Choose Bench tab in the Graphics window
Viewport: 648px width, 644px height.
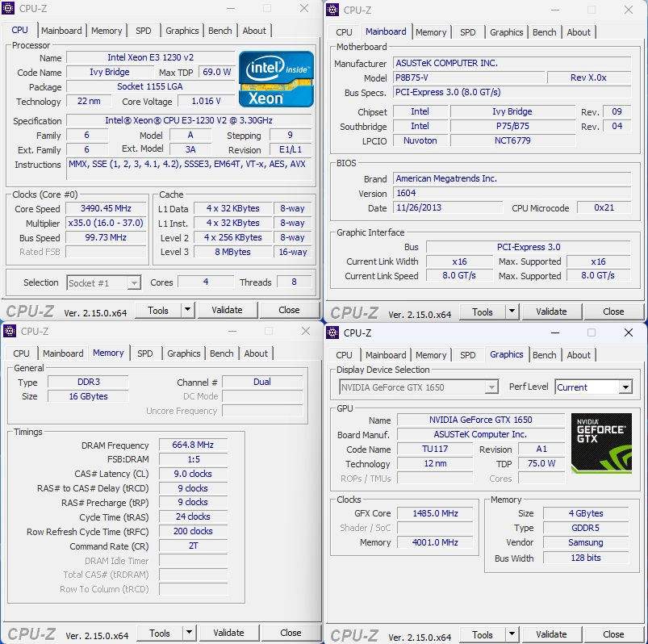[544, 355]
